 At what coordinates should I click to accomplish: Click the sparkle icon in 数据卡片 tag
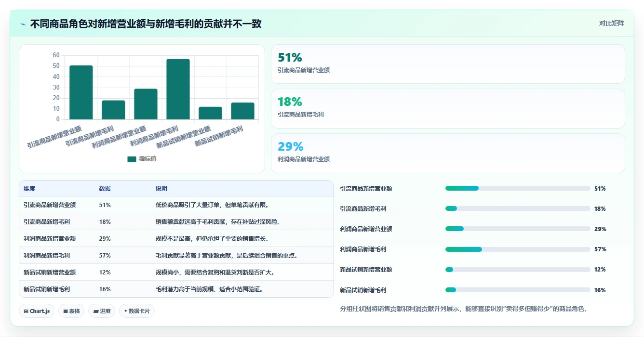[x=126, y=311]
